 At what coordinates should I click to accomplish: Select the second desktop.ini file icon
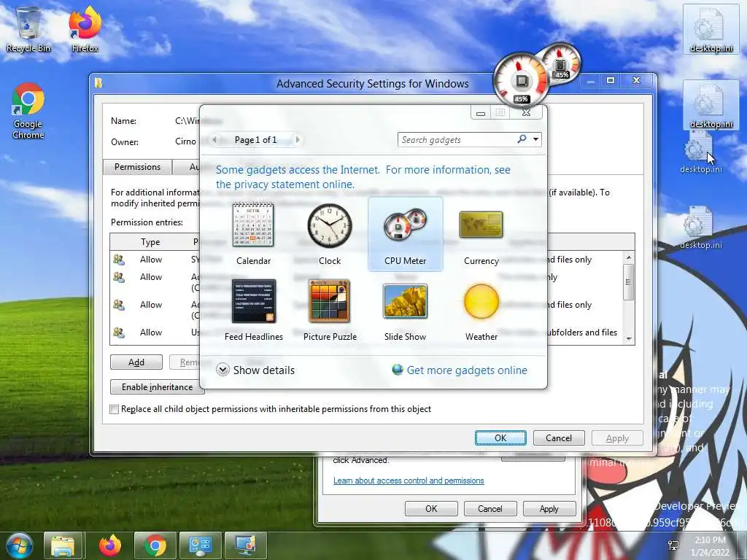coord(711,105)
